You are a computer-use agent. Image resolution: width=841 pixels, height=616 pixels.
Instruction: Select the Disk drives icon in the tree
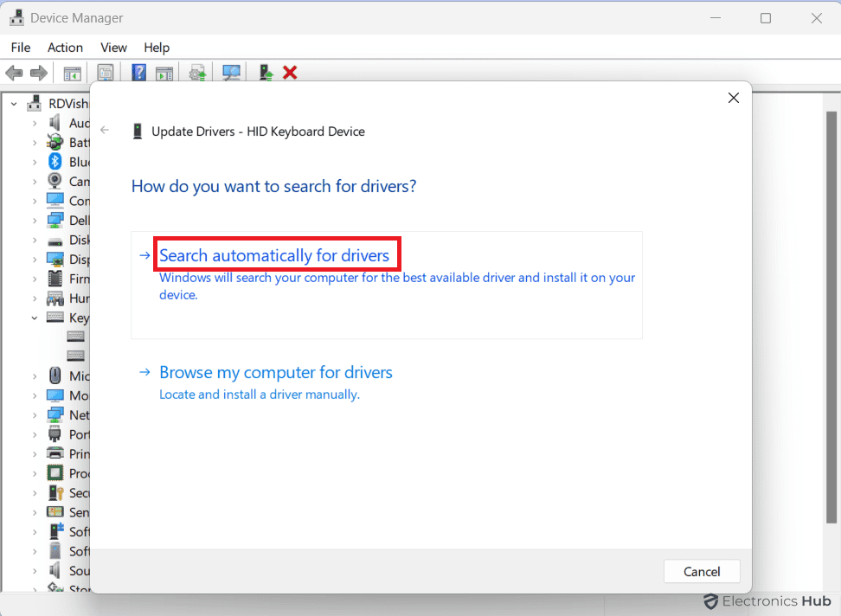click(x=54, y=240)
